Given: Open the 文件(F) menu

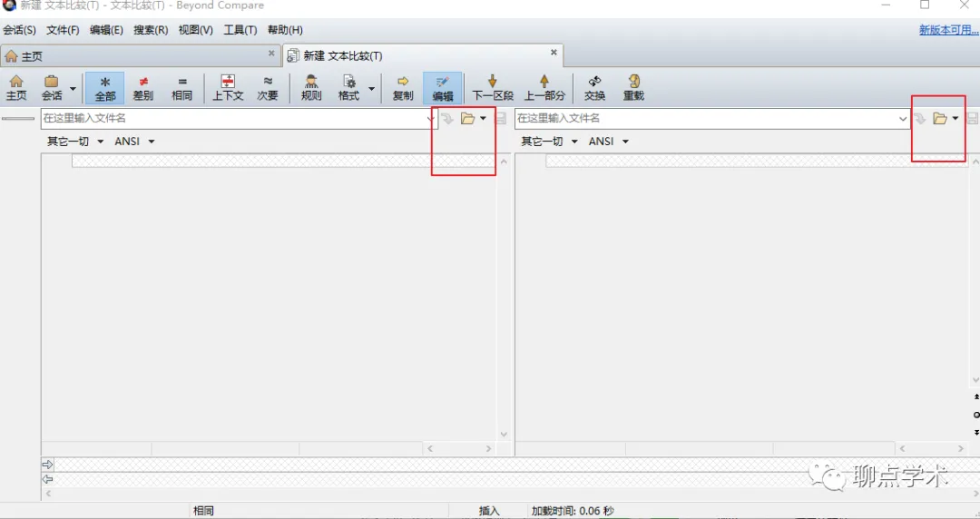Looking at the screenshot, I should tap(63, 30).
